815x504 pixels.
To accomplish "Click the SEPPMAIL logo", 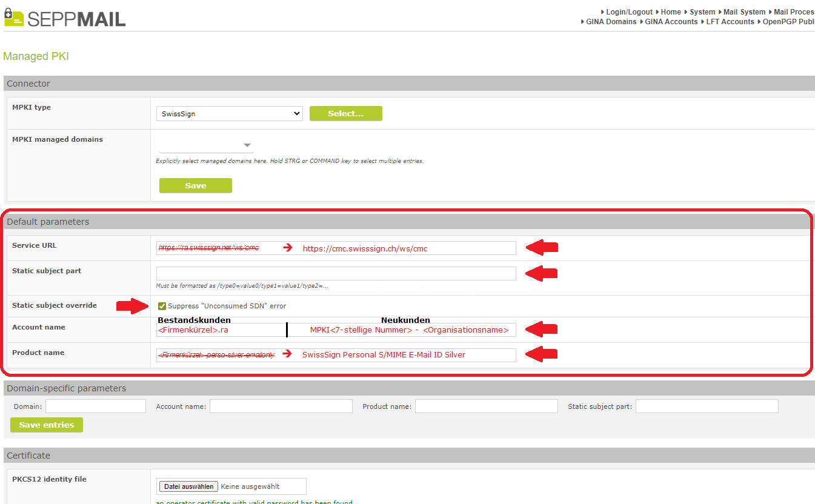I will [x=65, y=17].
